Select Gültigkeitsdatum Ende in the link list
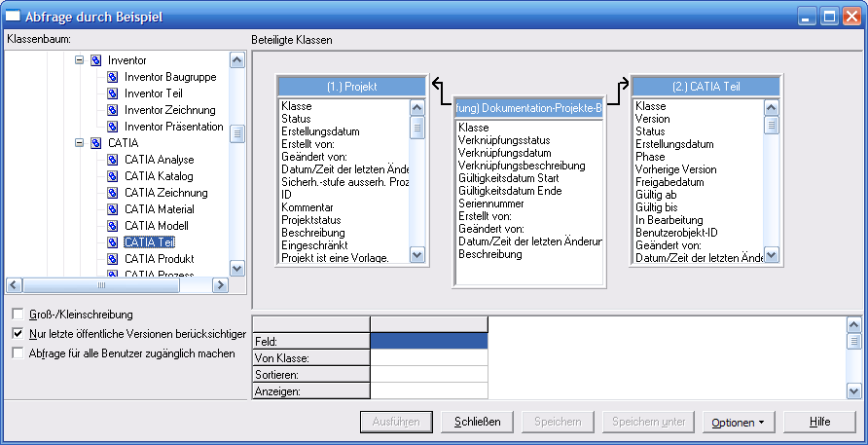The image size is (868, 445). pos(510,191)
